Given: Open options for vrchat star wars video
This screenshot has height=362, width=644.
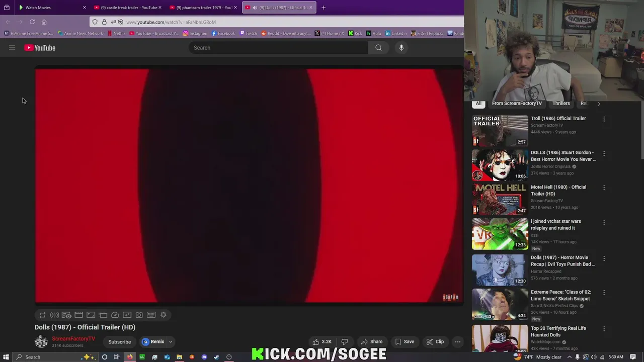Looking at the screenshot, I should click(x=604, y=222).
